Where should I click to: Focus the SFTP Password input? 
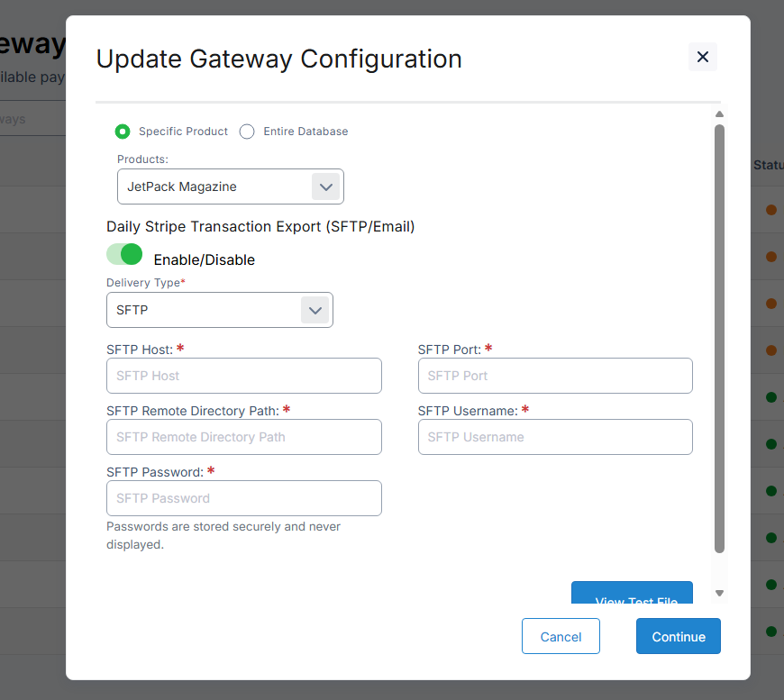click(243, 498)
